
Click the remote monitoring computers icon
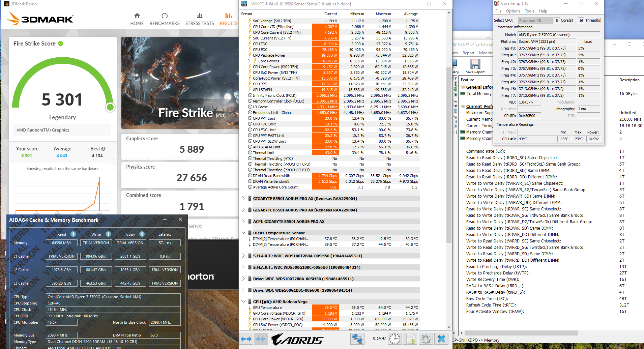click(357, 339)
